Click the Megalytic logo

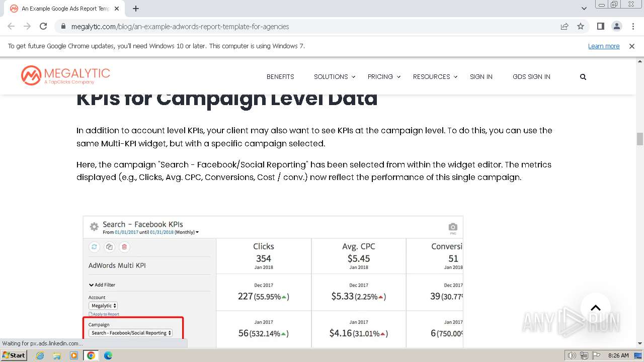[65, 75]
